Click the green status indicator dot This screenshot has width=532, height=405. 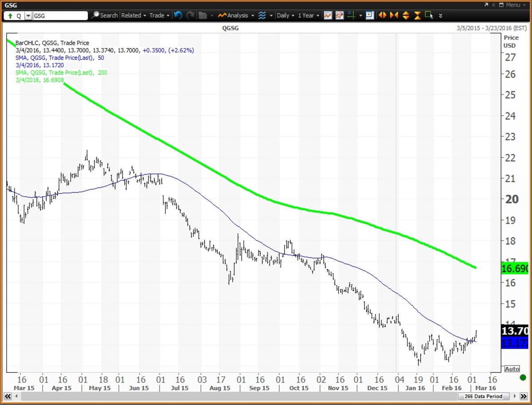[x=523, y=377]
